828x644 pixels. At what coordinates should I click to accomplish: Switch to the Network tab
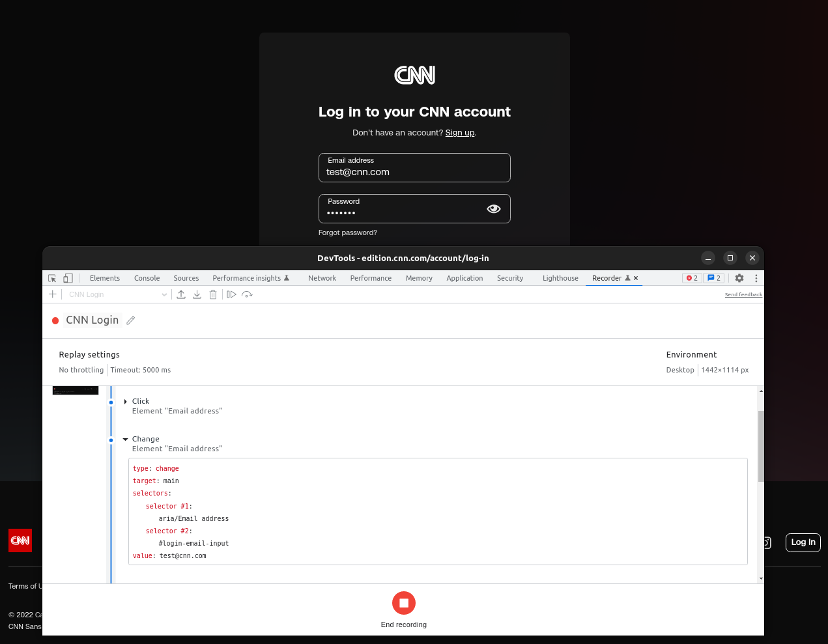tap(322, 278)
